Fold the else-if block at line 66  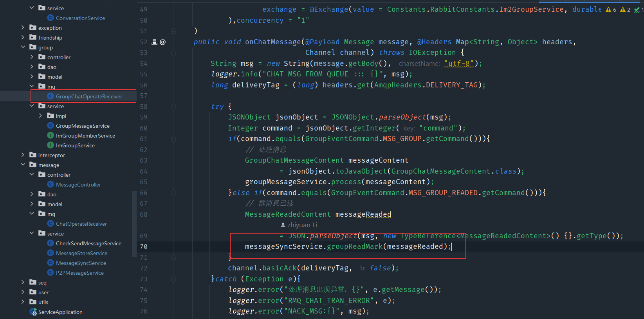[x=173, y=193]
